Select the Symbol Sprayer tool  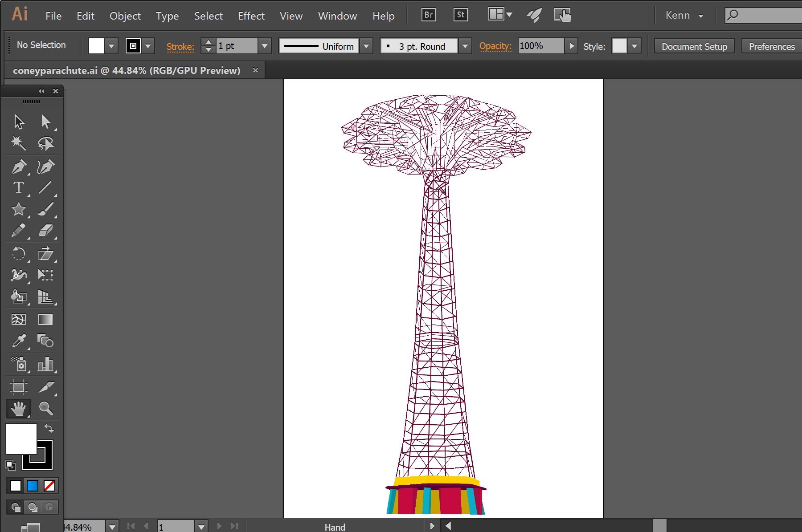[19, 364]
